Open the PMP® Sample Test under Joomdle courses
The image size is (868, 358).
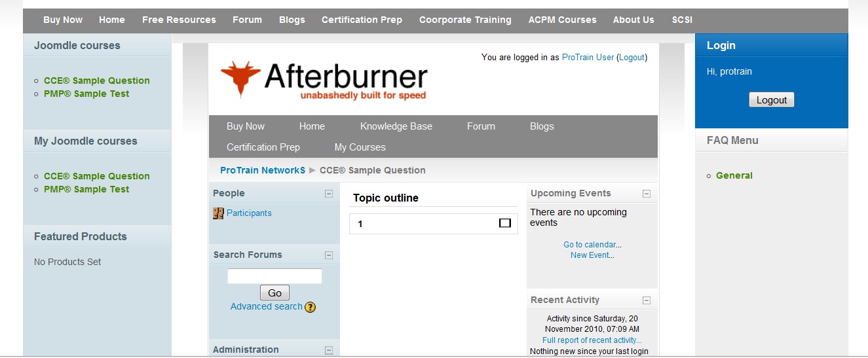click(x=86, y=94)
